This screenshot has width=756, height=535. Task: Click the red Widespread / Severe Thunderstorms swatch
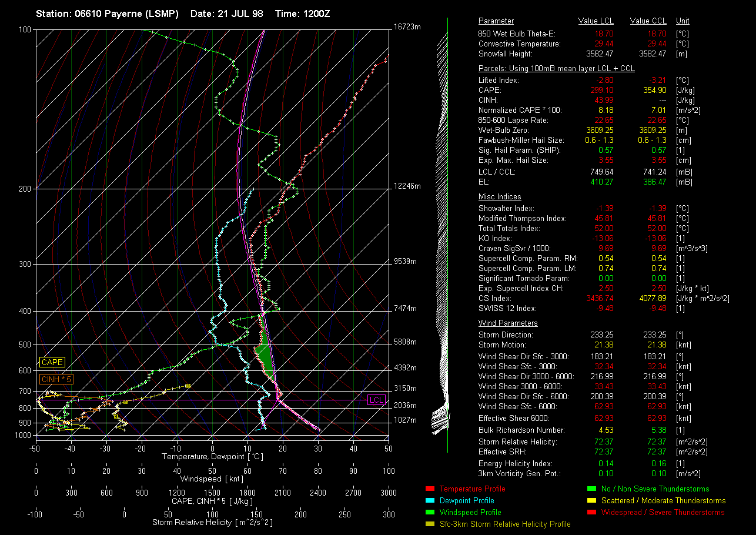pos(591,512)
